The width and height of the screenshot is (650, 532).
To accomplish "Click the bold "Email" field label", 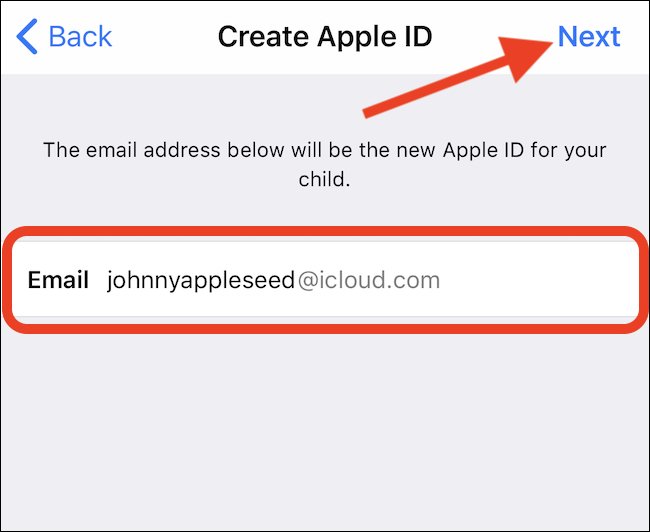I will point(58,280).
